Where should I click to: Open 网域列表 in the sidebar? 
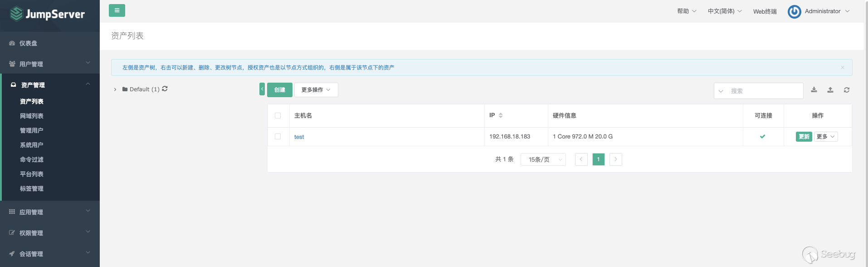[32, 116]
